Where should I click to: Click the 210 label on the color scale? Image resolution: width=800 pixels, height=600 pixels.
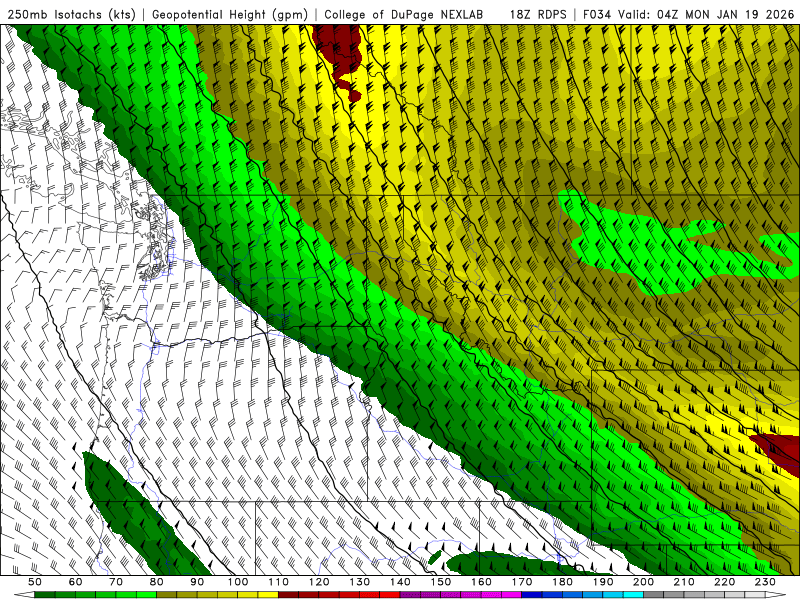[x=684, y=582]
